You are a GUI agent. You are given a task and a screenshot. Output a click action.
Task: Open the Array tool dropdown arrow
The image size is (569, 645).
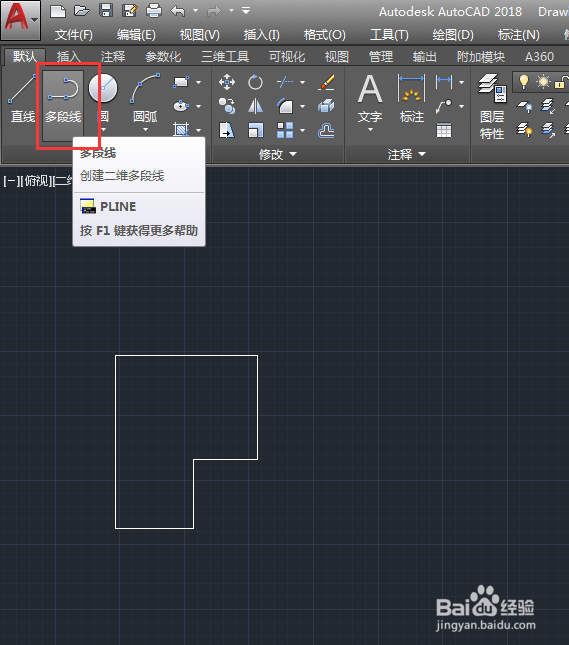click(x=303, y=130)
